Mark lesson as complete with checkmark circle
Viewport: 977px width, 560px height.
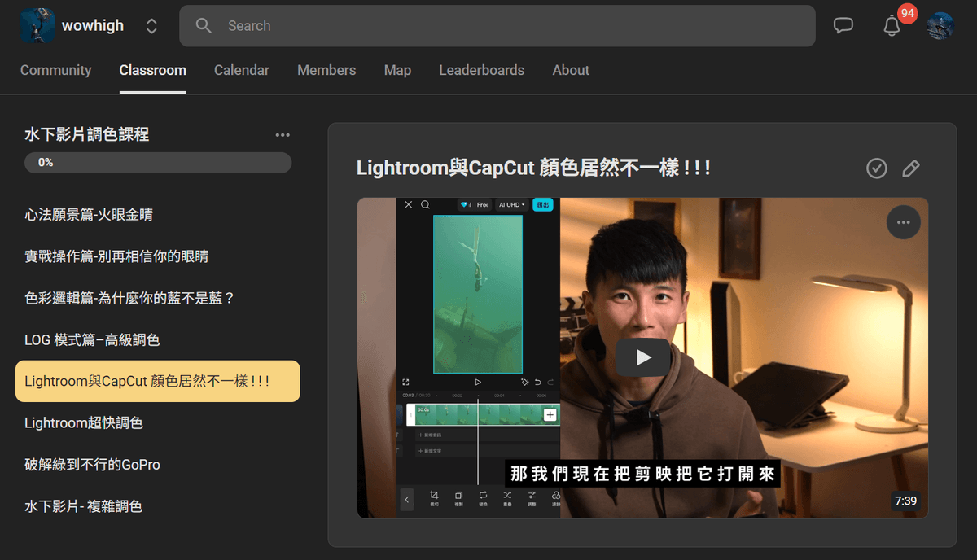coord(877,168)
